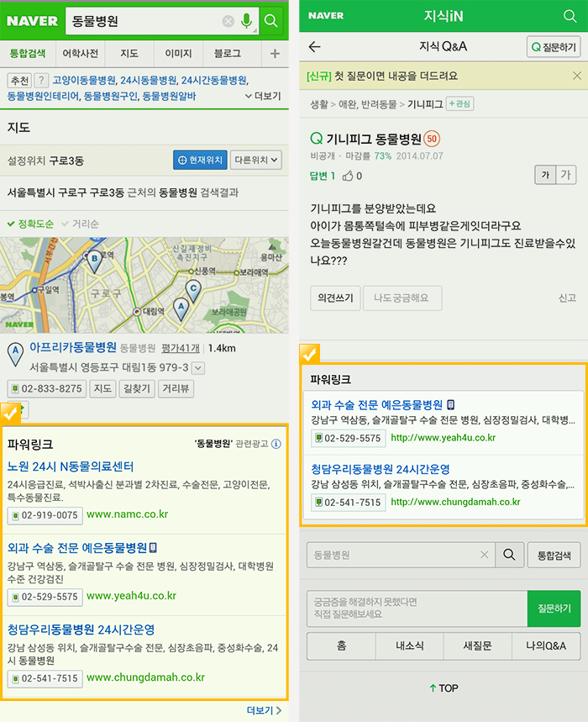Viewport: 588px width, 722px height.
Task: Click info icon next to 관련광고
Action: pyautogui.click(x=276, y=444)
